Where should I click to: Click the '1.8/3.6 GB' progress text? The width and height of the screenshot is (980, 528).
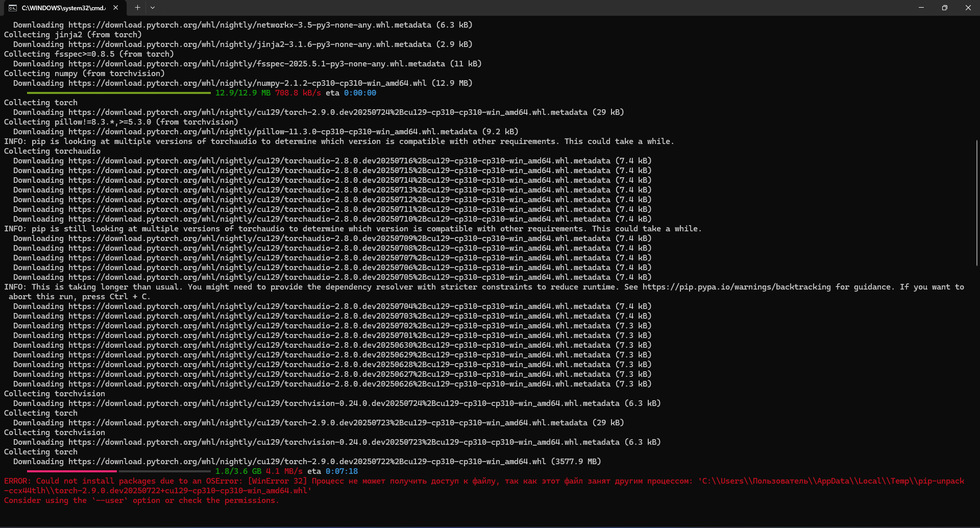tap(238, 471)
